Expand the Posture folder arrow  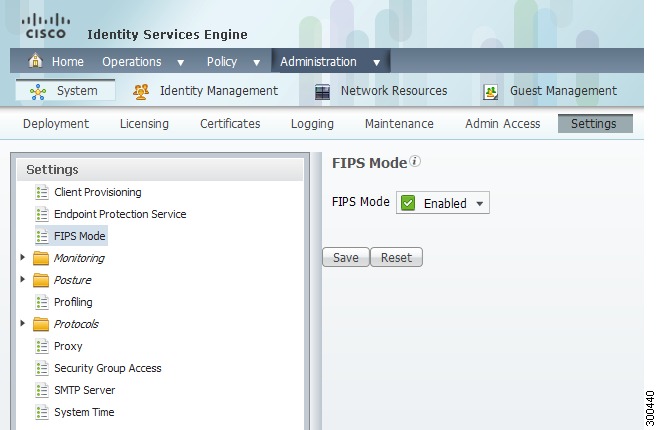coord(23,279)
